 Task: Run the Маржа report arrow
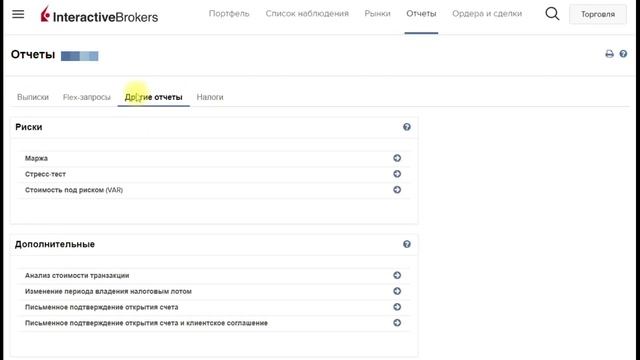point(397,158)
